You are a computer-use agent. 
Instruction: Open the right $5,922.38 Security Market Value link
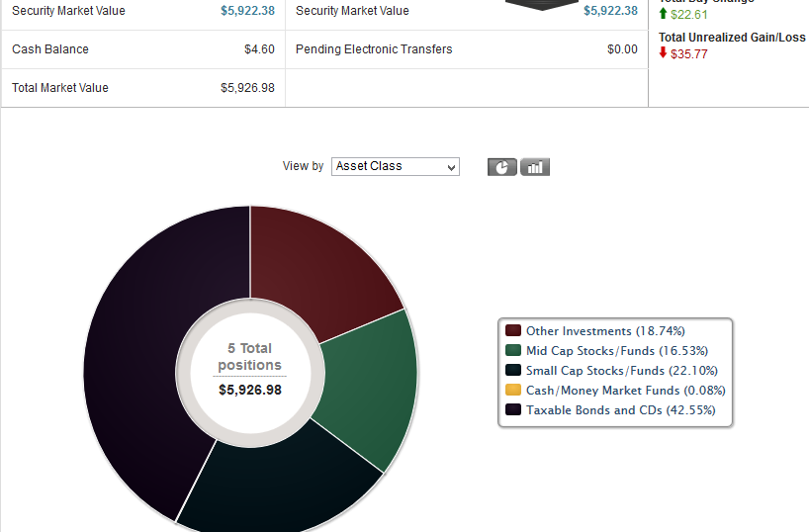(610, 11)
